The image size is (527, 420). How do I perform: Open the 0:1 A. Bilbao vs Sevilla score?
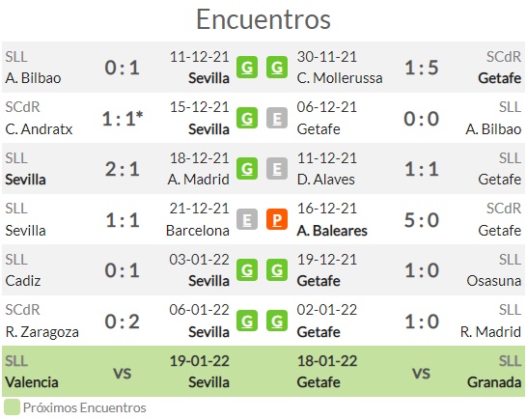(x=122, y=68)
